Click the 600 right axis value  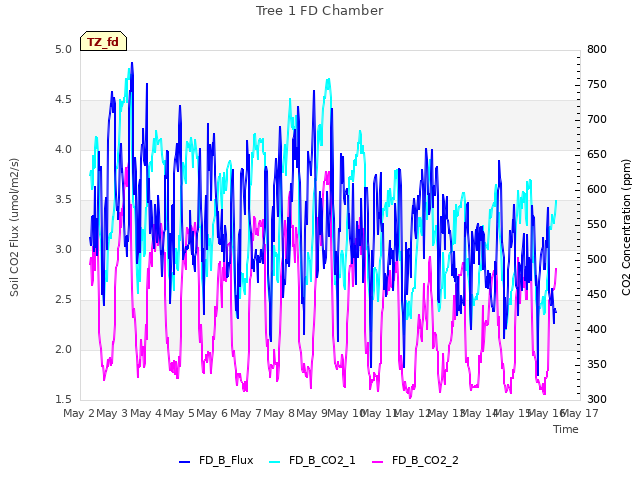point(597,190)
